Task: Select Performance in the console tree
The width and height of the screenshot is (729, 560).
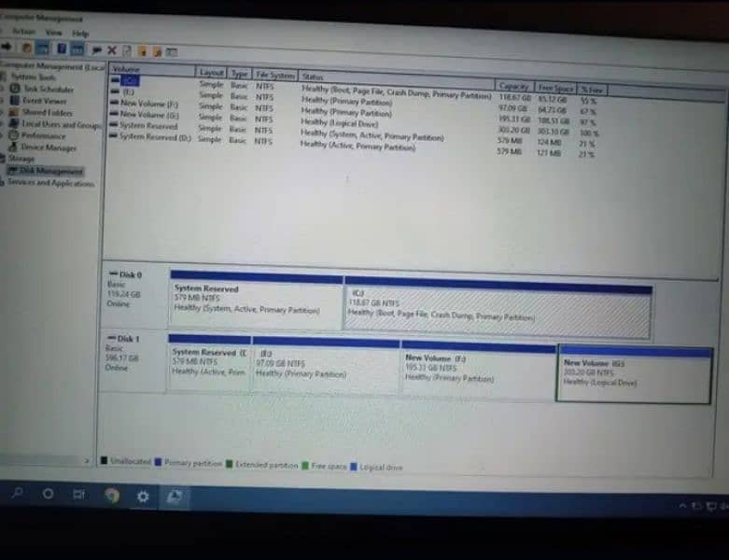Action: (43, 135)
